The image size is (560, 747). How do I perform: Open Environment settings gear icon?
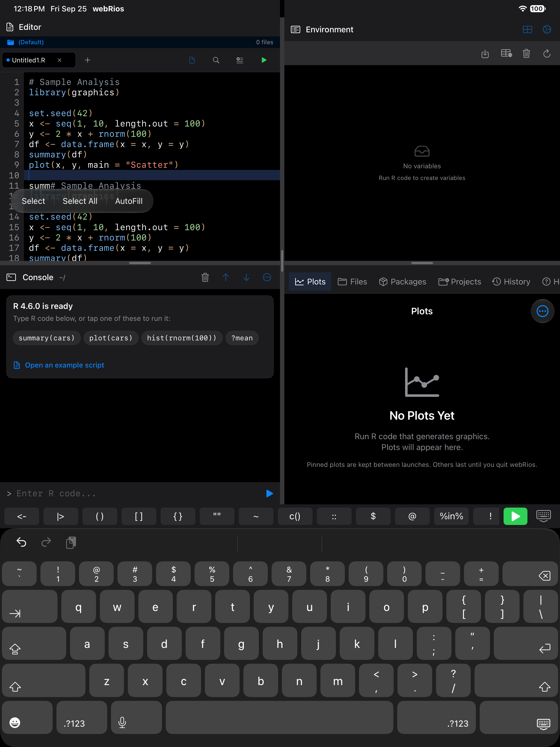coord(547,30)
